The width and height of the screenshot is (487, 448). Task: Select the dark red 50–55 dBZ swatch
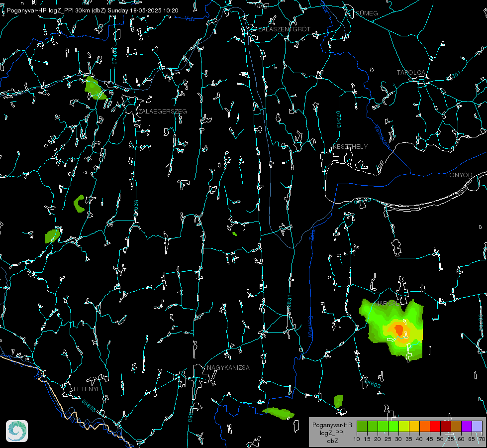pos(446,427)
